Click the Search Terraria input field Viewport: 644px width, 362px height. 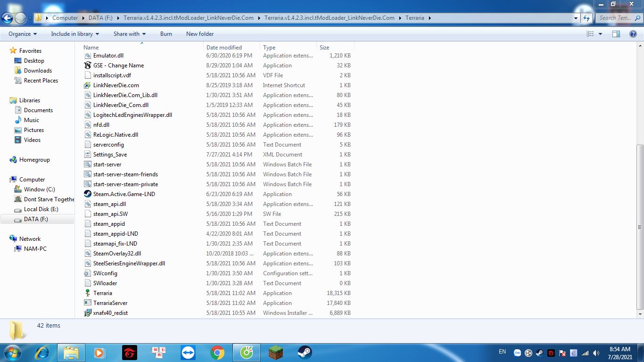[615, 18]
